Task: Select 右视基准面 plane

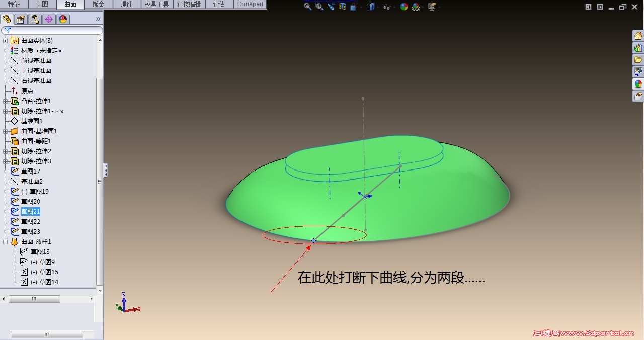Action: [36, 80]
